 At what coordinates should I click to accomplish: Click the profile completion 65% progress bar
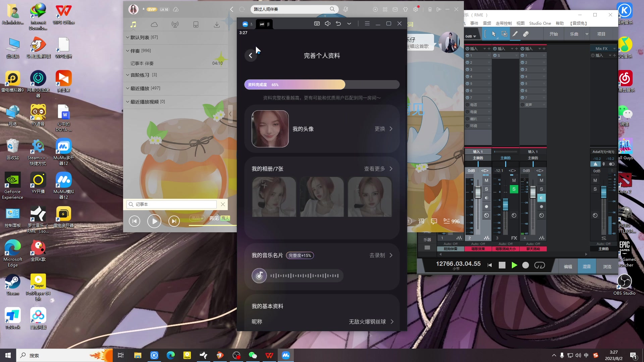click(x=322, y=85)
